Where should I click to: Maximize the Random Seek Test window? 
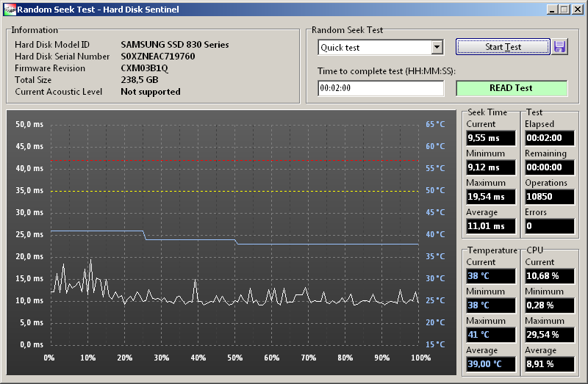tap(564, 10)
